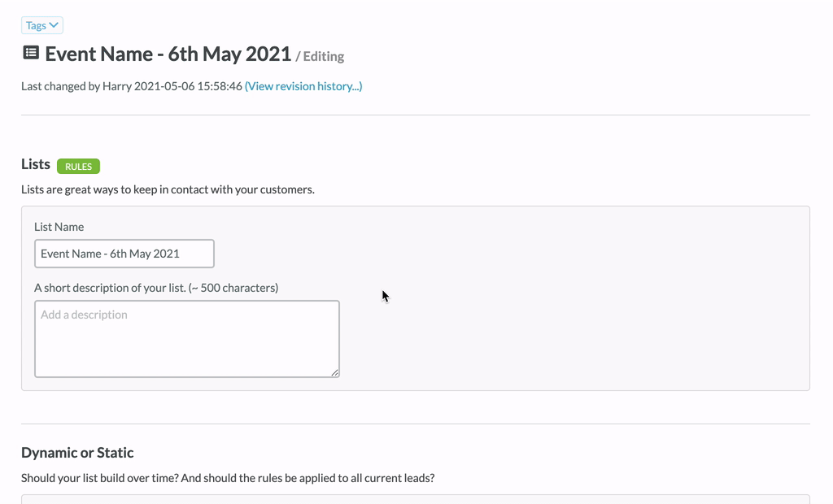Open the Tags dropdown
Image resolution: width=833 pixels, height=504 pixels.
point(42,25)
